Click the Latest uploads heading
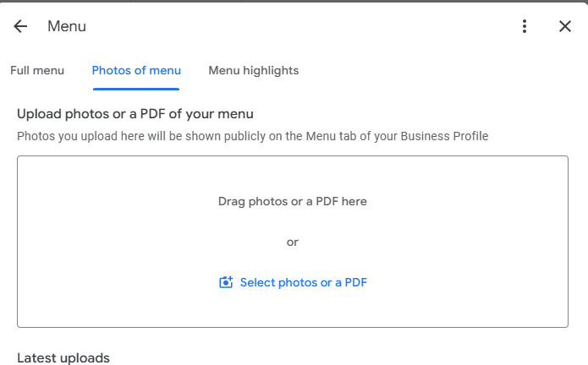 [x=63, y=358]
